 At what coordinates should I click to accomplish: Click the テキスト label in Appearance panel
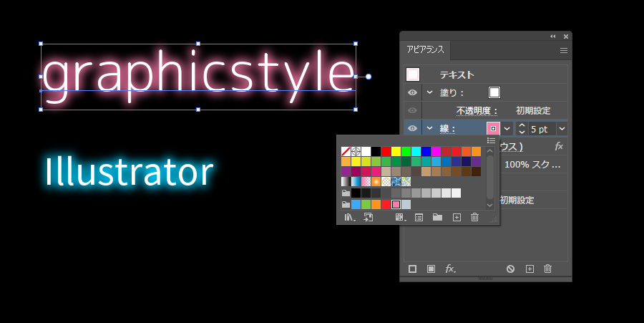pos(457,74)
